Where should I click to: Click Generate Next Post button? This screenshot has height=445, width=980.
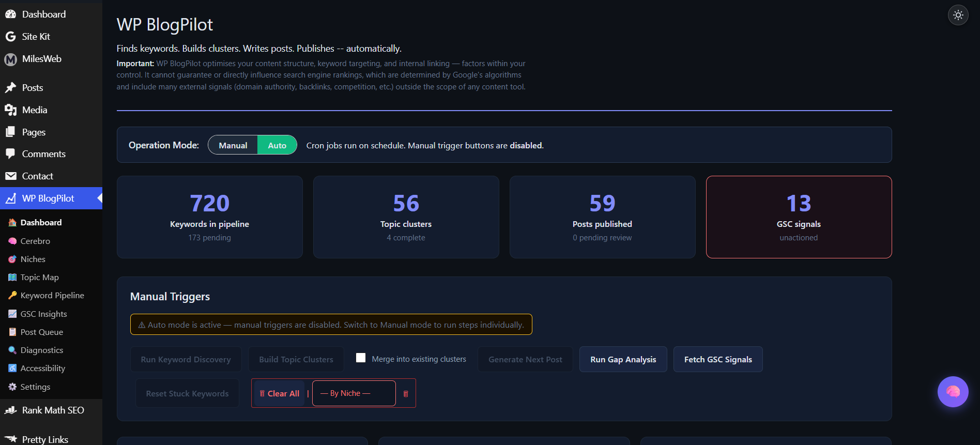pos(525,359)
